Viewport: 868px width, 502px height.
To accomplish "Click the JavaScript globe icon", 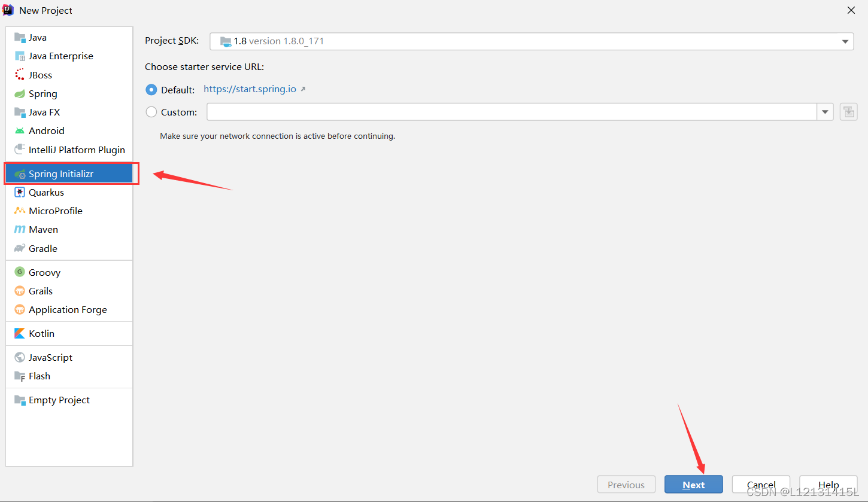I will [20, 357].
